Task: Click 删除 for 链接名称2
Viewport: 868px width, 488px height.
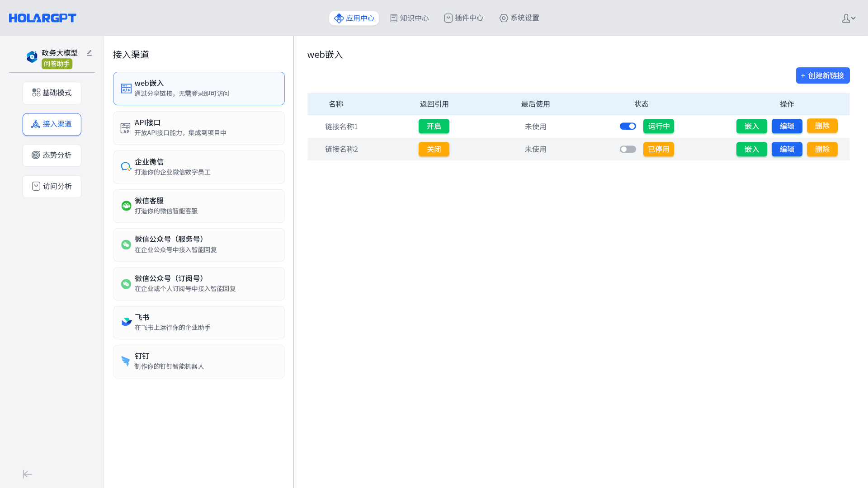Action: tap(822, 149)
